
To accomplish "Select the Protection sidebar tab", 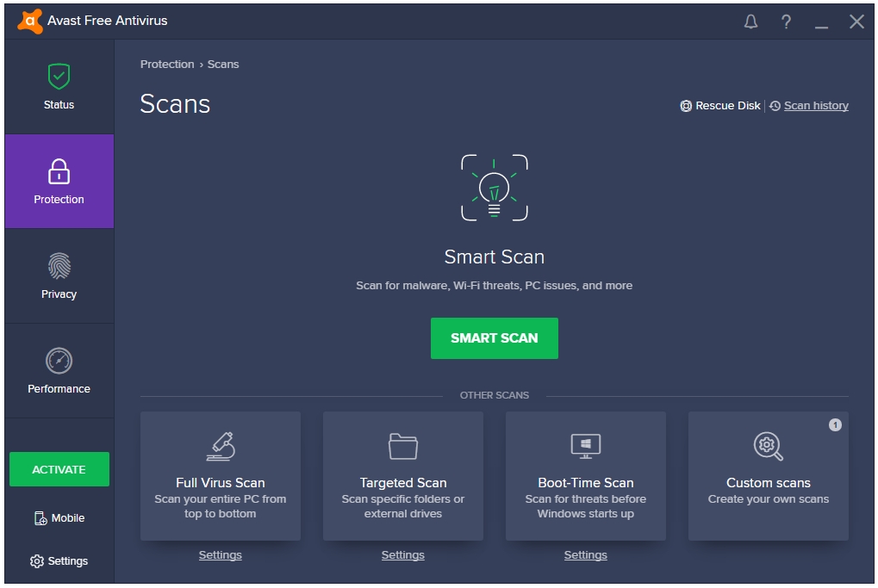I will [59, 182].
